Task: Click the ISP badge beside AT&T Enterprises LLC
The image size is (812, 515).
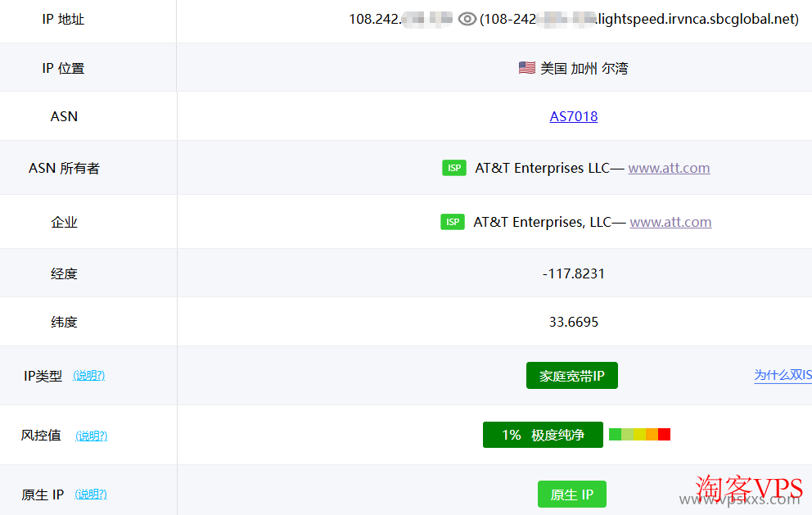Action: [453, 167]
